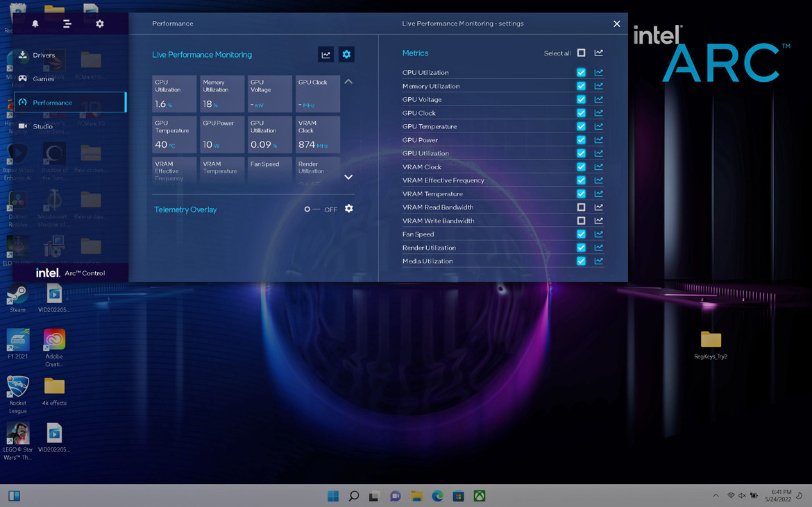Click the VRAM Clock graph icon
This screenshot has height=507, width=812.
(599, 166)
